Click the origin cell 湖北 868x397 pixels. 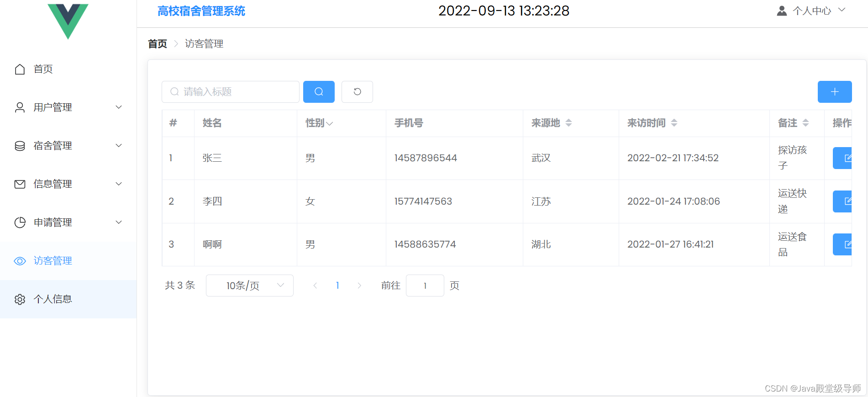tap(541, 244)
